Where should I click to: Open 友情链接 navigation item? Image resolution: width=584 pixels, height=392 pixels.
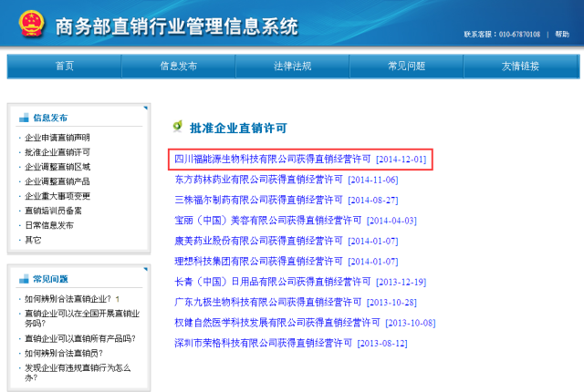pos(520,66)
